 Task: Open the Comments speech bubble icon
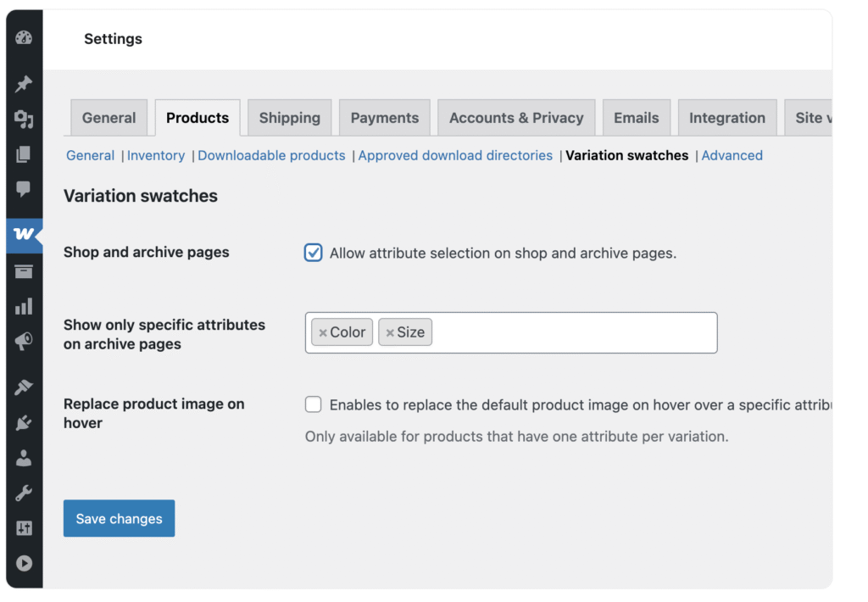[x=24, y=189]
